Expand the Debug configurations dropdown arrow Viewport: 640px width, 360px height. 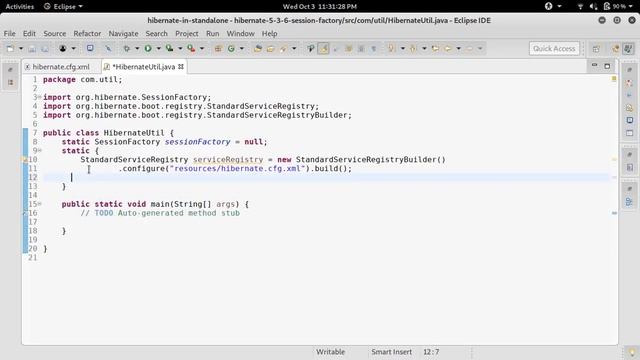pos(137,49)
